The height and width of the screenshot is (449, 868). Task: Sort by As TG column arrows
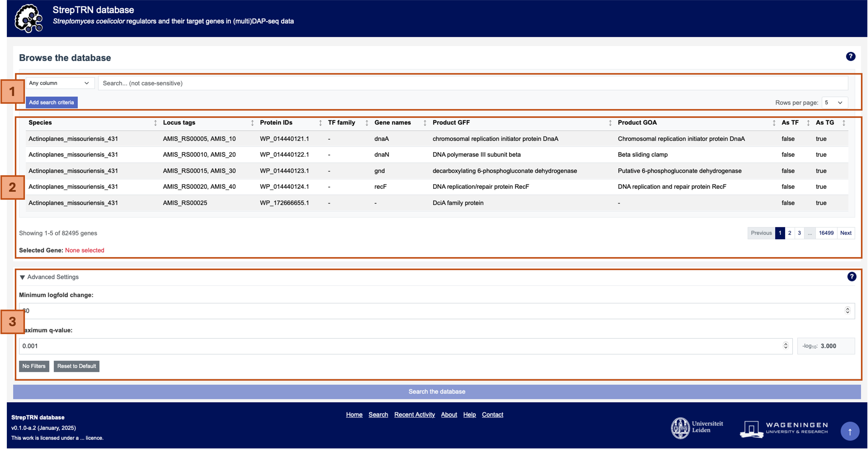[844, 123]
